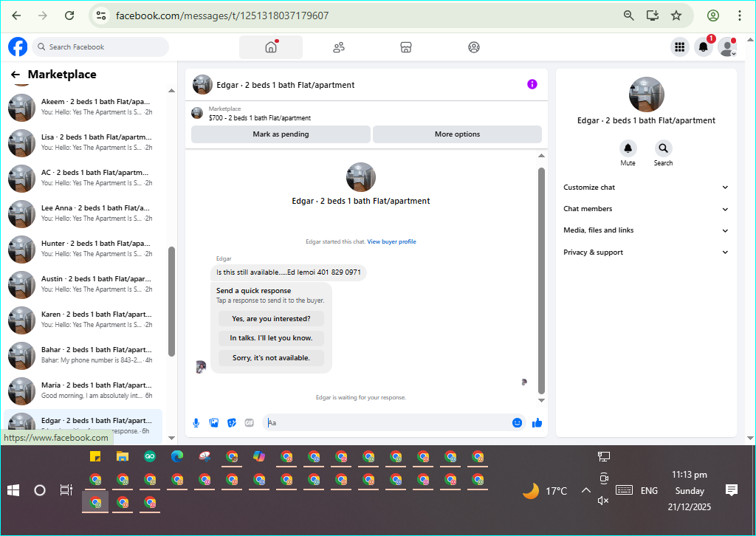Open the Groups tab icon

tap(474, 47)
